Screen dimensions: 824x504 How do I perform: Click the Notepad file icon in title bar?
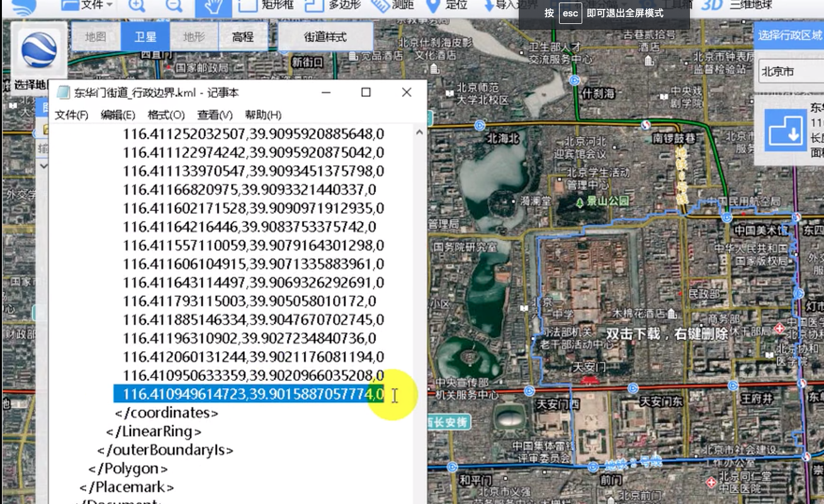(63, 92)
